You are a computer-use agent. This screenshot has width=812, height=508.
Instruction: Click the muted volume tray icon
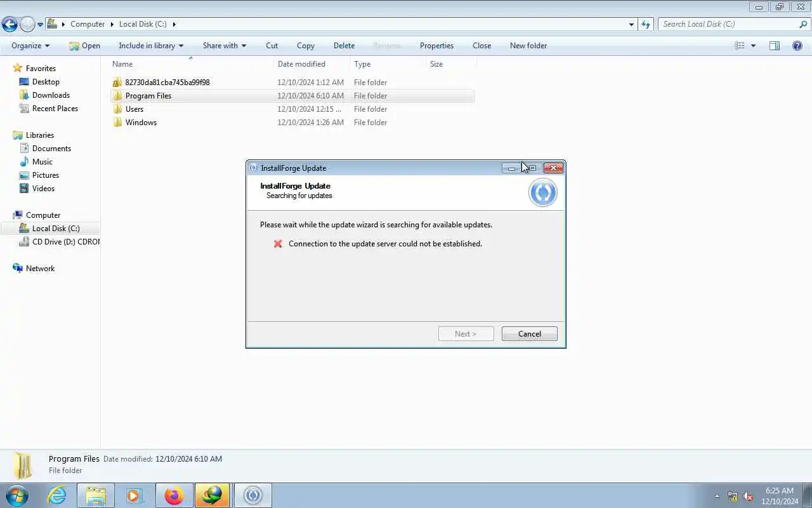click(x=748, y=497)
